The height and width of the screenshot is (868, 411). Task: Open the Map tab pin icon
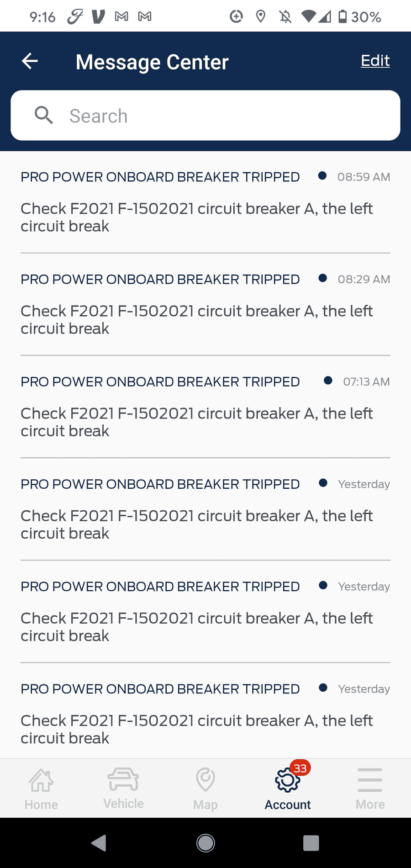pyautogui.click(x=205, y=779)
